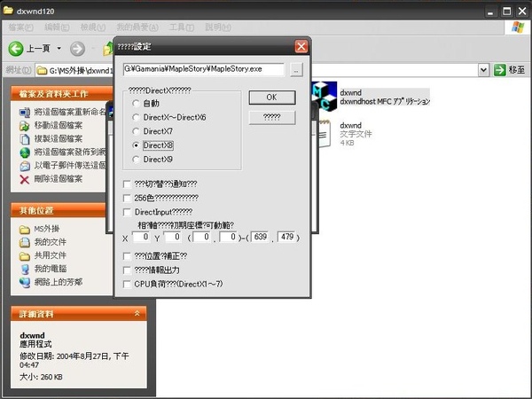532x399 pixels.
Task: Click the copy this file icon
Action: pyautogui.click(x=25, y=139)
